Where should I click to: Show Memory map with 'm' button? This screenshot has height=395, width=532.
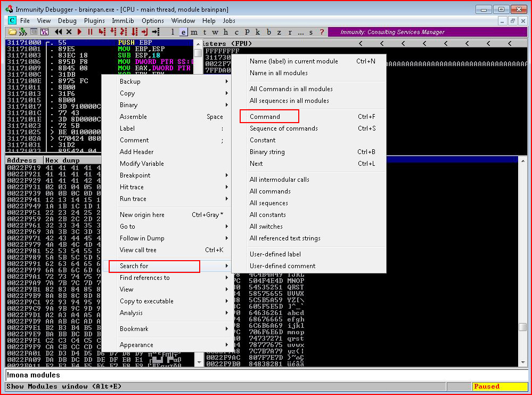click(x=194, y=32)
